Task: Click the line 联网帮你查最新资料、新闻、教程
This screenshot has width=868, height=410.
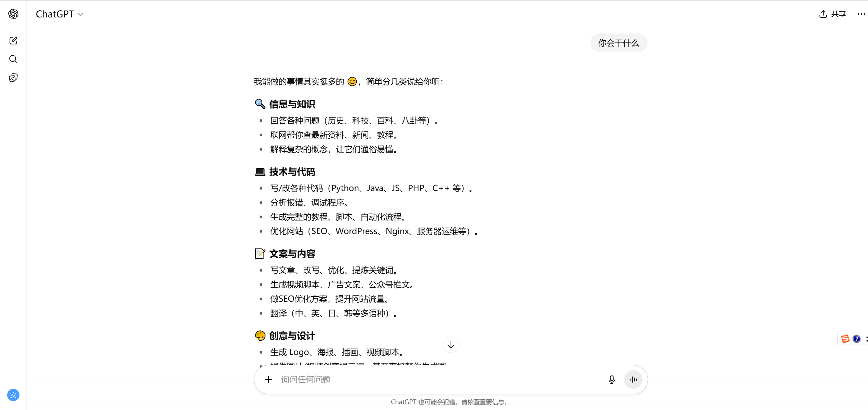Action: coord(334,135)
